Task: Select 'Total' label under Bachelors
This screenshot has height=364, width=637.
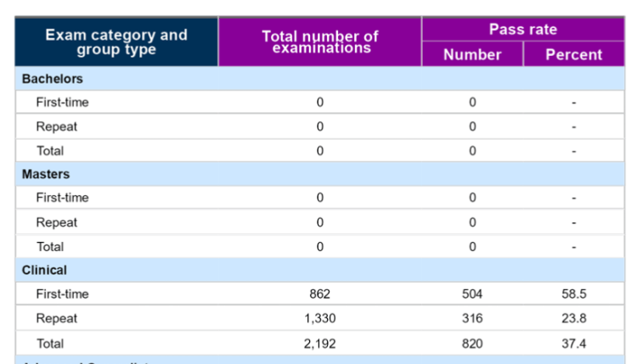Action: tap(50, 151)
